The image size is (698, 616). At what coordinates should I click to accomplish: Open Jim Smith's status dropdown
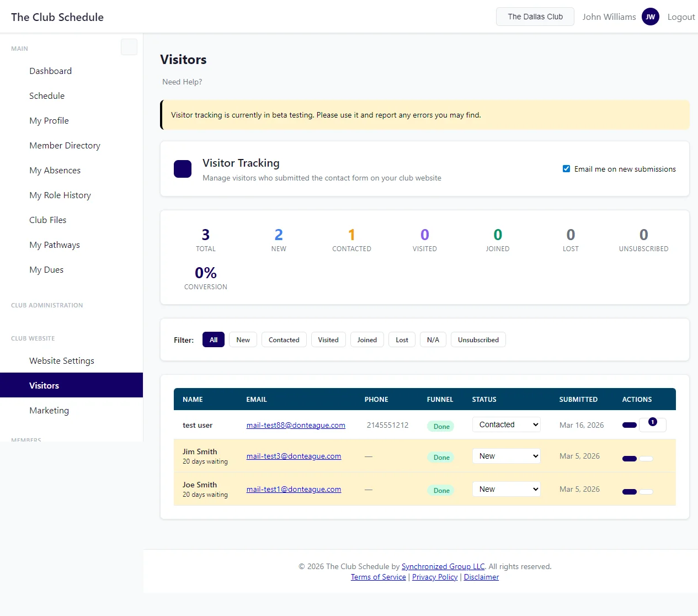click(506, 456)
